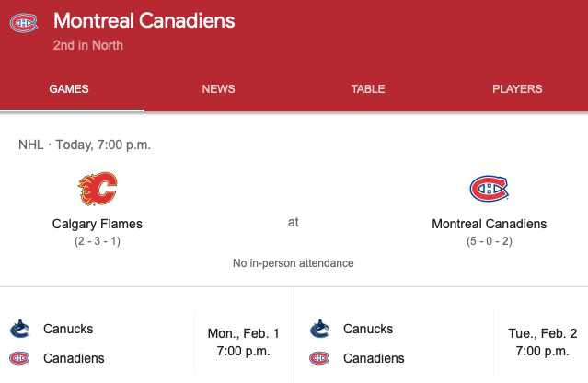Viewport: 588px width, 383px height.
Task: Click the Calgary Flames logo
Action: tap(97, 190)
